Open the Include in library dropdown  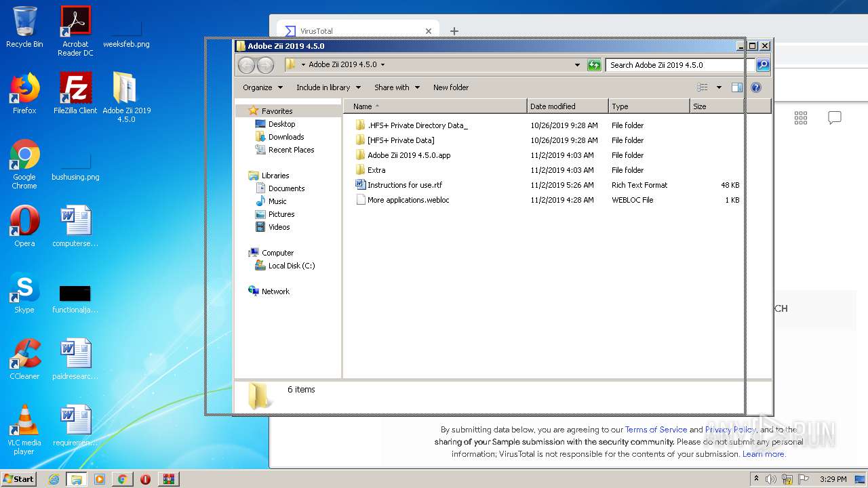328,87
